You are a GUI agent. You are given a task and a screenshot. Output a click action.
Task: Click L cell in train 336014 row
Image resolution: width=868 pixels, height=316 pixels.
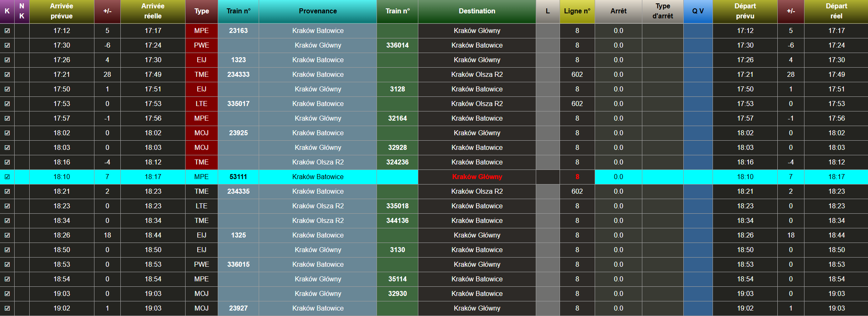pyautogui.click(x=548, y=45)
